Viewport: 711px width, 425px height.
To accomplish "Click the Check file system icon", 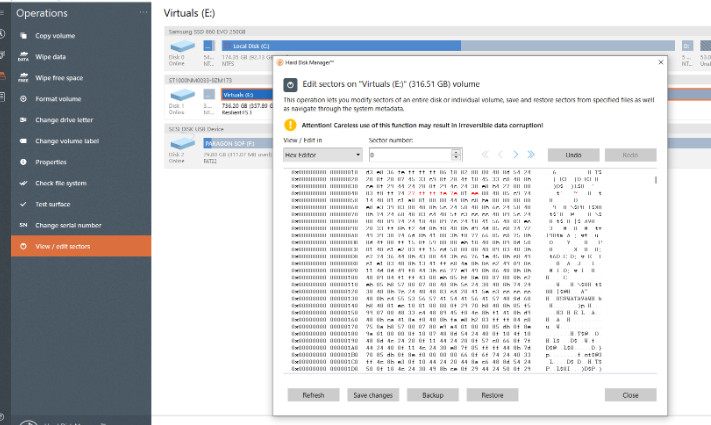I will pos(24,182).
